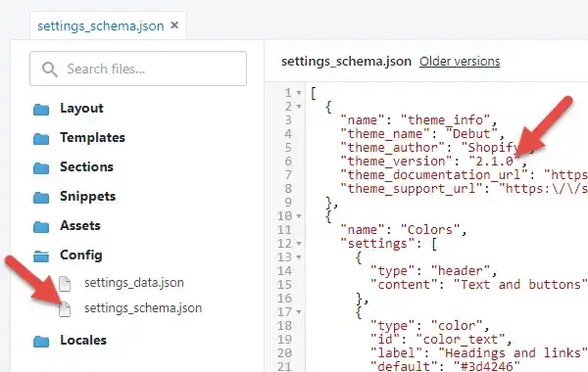The width and height of the screenshot is (588, 372).
Task: Open the Snippets folder icon
Action: click(x=41, y=198)
